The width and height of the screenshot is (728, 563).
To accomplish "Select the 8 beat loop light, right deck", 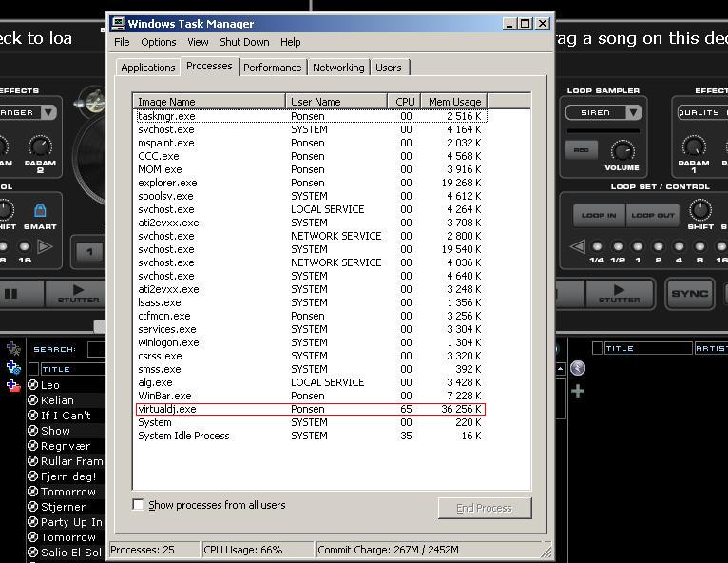I will click(x=699, y=246).
